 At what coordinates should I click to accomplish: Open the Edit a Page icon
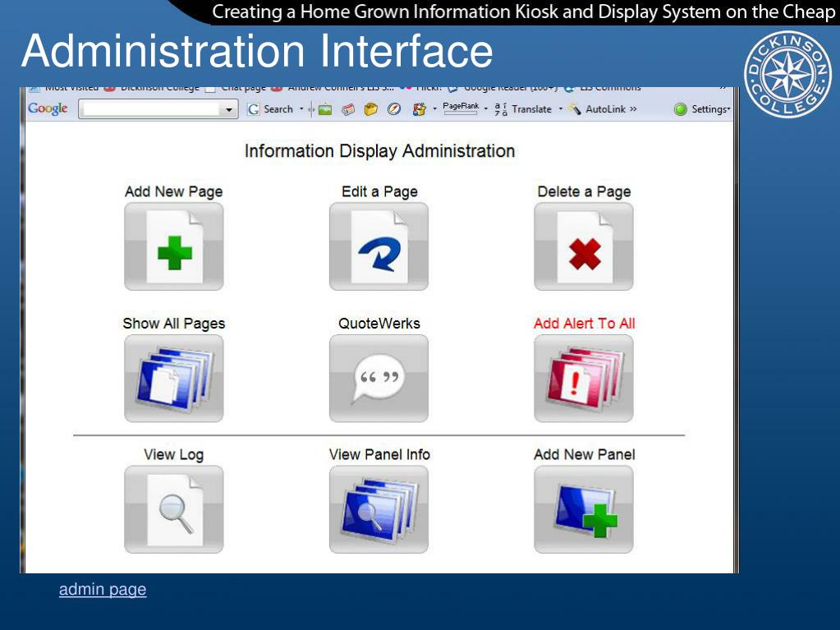point(379,246)
